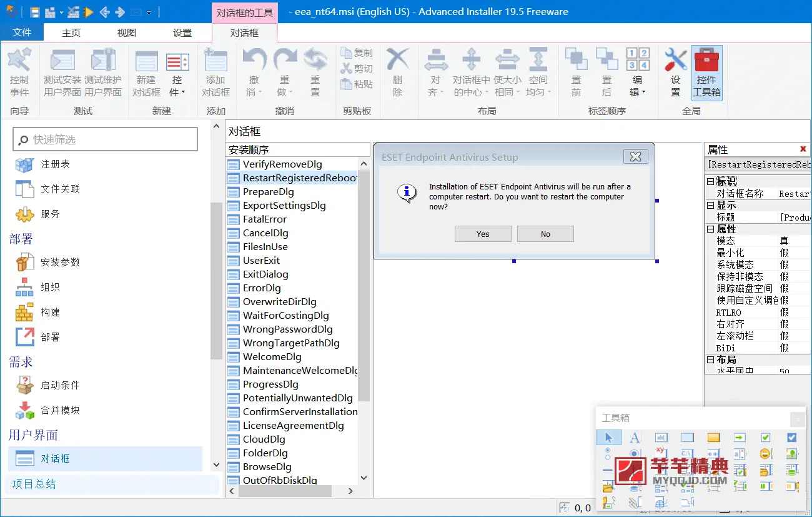Screen dimensions: 812x517
Task: Click the No button in the ESET dialog preview
Action: [x=545, y=233]
